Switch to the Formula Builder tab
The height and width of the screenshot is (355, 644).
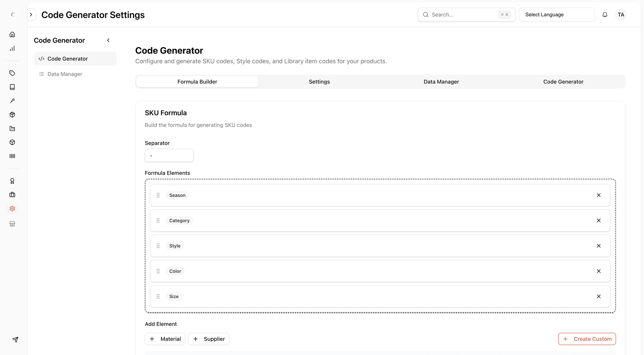point(197,82)
